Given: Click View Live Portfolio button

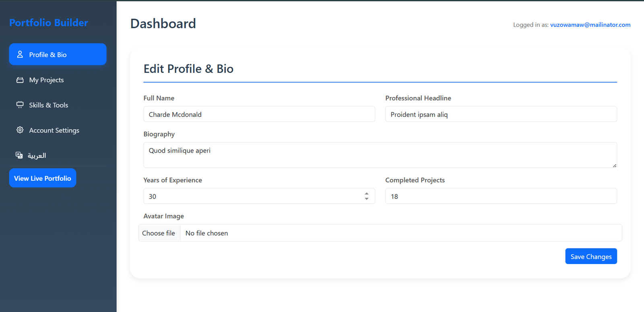Looking at the screenshot, I should coord(43,178).
